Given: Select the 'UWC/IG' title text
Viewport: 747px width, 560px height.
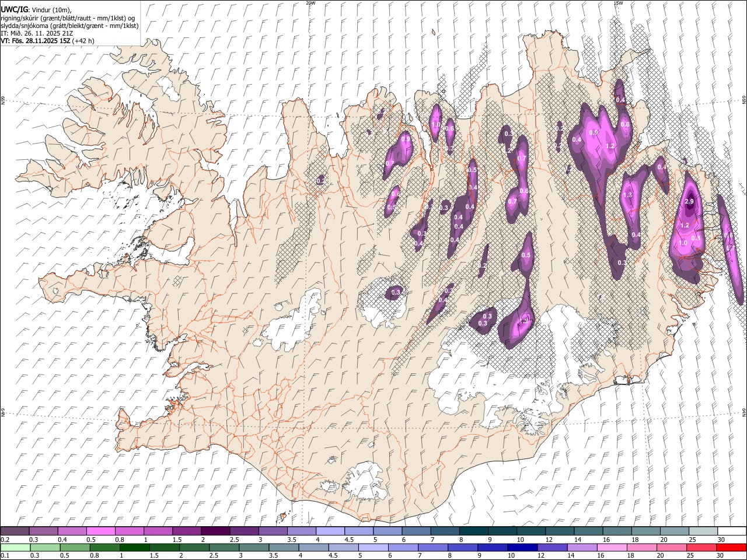Looking at the screenshot, I should (13, 9).
